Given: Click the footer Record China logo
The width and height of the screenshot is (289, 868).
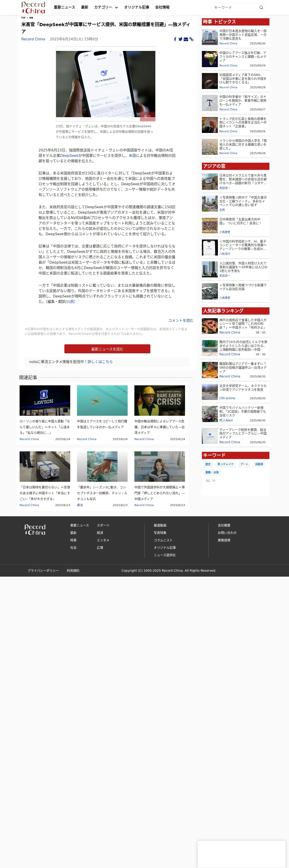Looking at the screenshot, I should click(x=35, y=529).
